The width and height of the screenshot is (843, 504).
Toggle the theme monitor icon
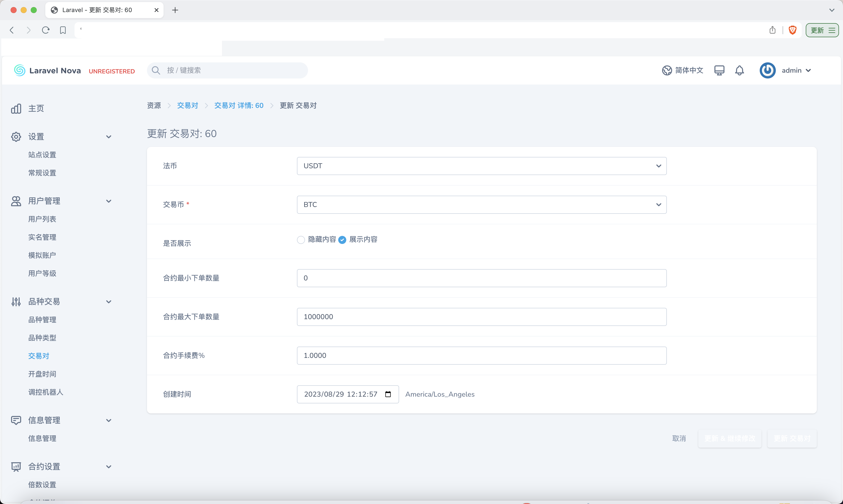719,70
